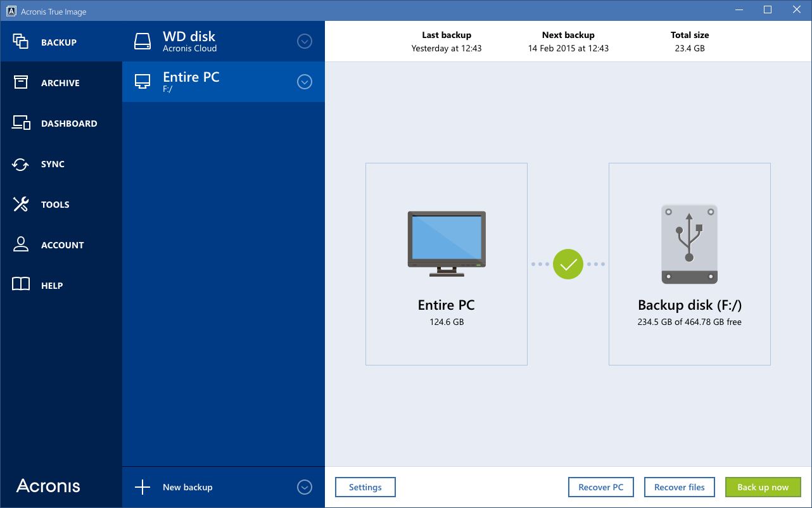Screen dimensions: 812x508
Task: Click the USB backup disk destination icon
Action: pos(690,244)
